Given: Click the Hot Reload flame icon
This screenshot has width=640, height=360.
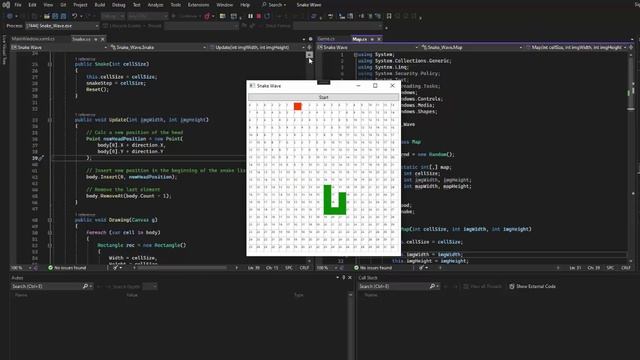Looking at the screenshot, I should [207, 16].
